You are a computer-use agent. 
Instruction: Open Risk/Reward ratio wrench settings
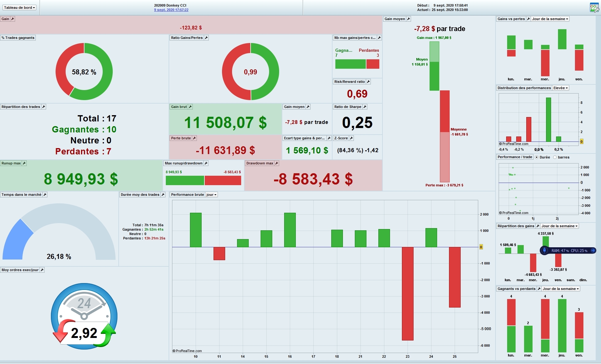pos(368,82)
